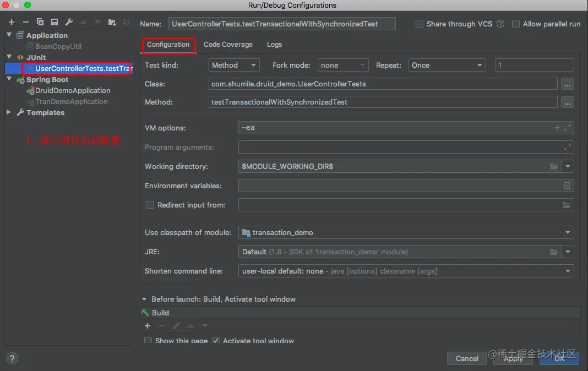Edit the Before launch task pencil
This screenshot has height=371, width=588.
pos(176,326)
